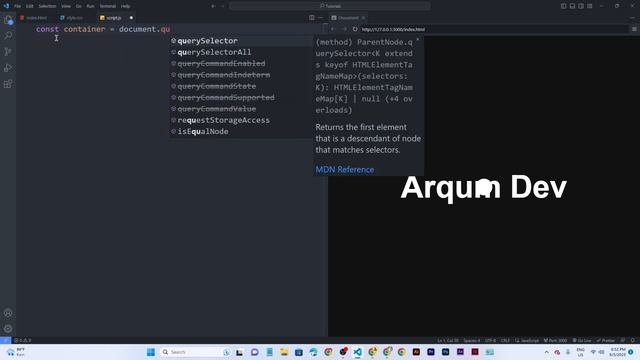Click the UTF-8 encoding status item

[491, 340]
